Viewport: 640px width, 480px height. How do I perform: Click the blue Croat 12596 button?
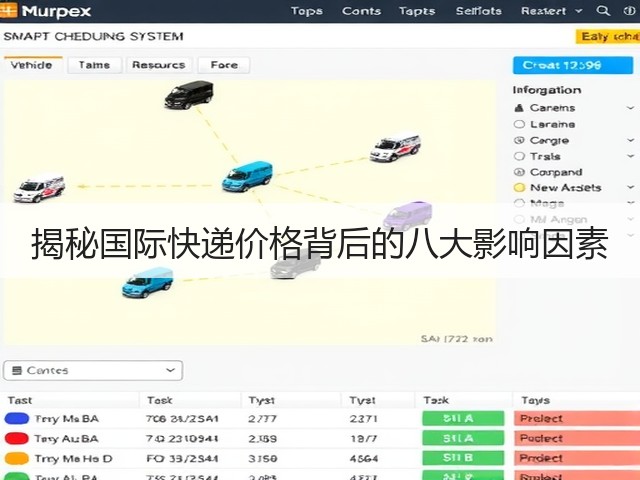[573, 65]
